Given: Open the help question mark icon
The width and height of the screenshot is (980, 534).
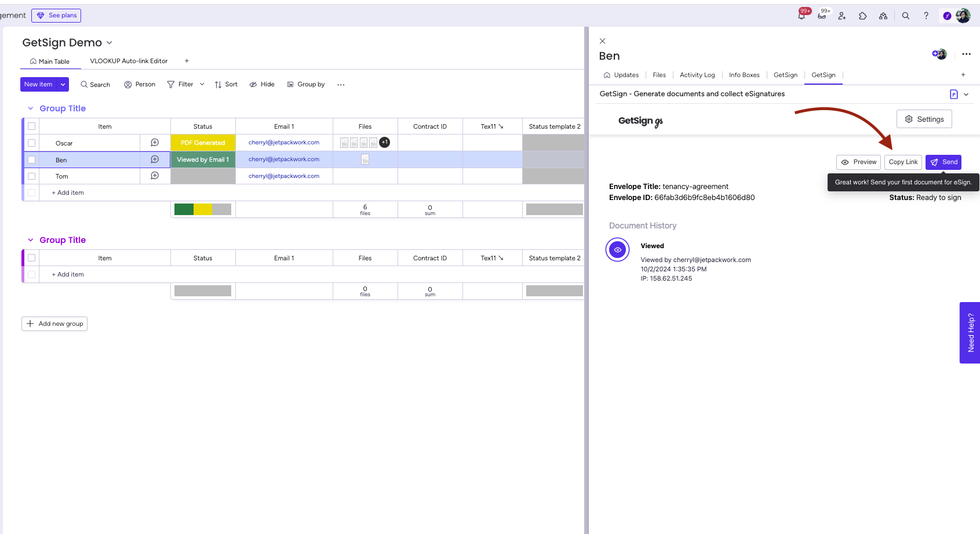Looking at the screenshot, I should click(x=926, y=16).
